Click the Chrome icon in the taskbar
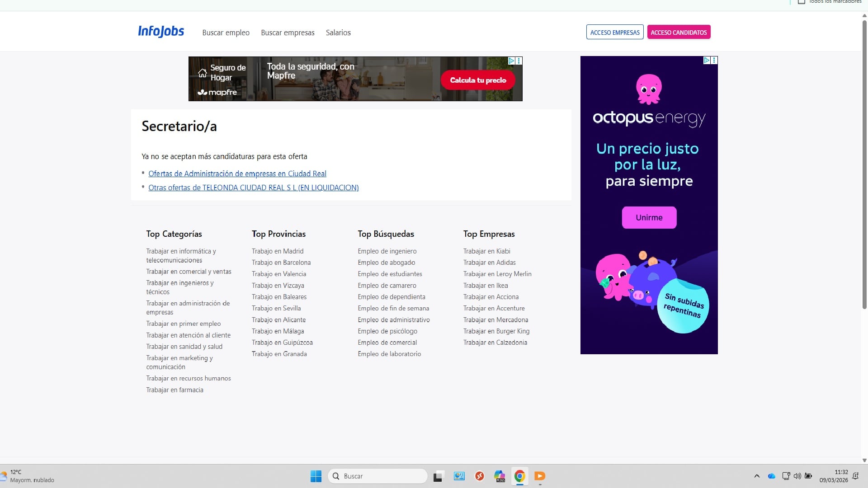 (x=519, y=476)
